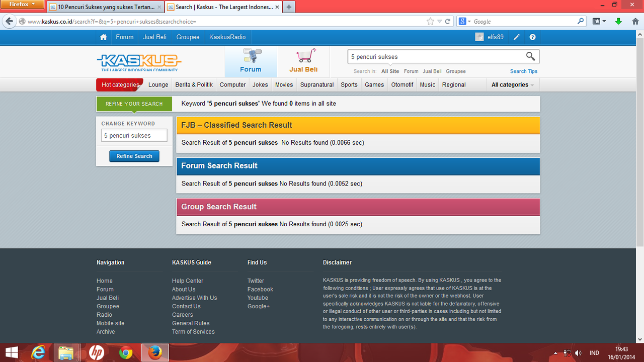The width and height of the screenshot is (644, 362).
Task: Open the Jual Beli shopping cart tab
Action: pos(303,62)
